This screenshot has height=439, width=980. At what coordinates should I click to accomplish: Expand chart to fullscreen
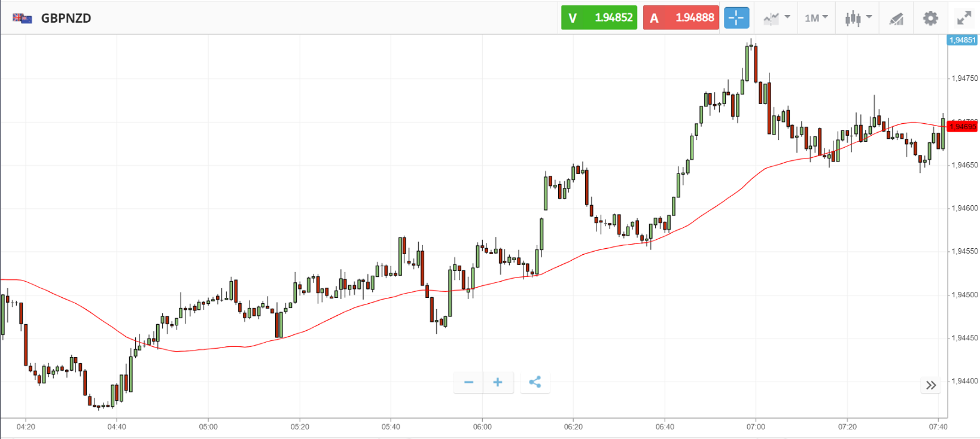[x=964, y=18]
